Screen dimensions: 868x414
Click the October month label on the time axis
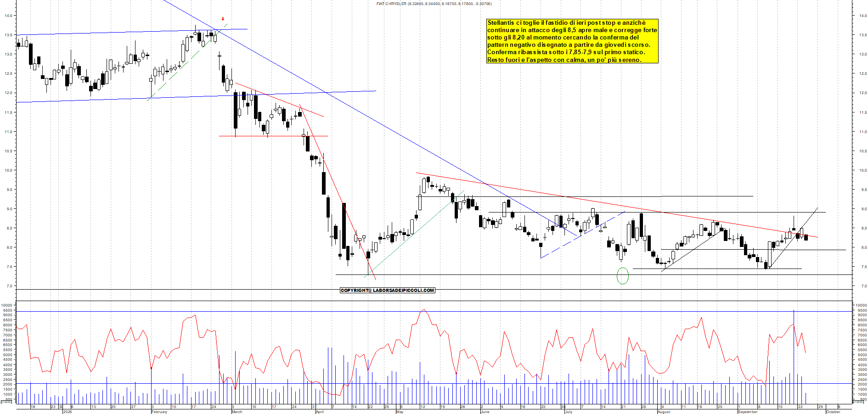coord(833,412)
